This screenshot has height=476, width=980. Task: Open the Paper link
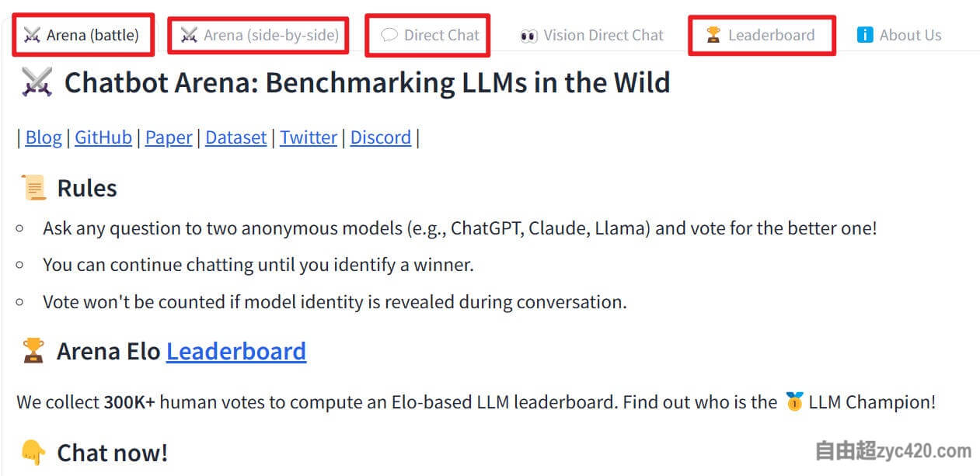tap(169, 137)
